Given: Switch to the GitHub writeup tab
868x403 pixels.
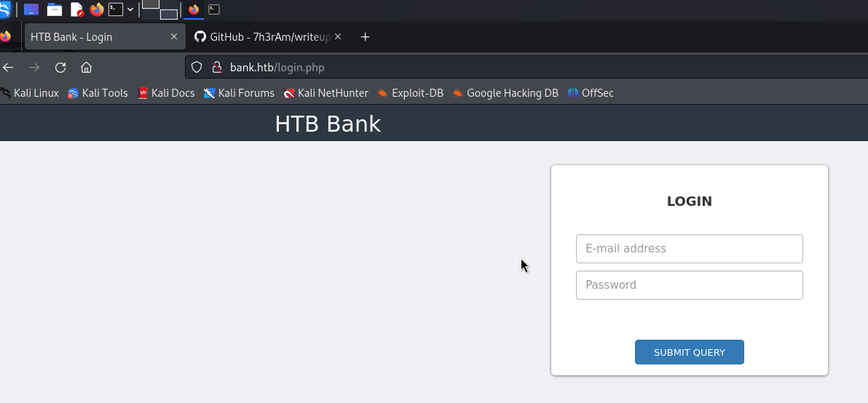Looking at the screenshot, I should tap(267, 37).
